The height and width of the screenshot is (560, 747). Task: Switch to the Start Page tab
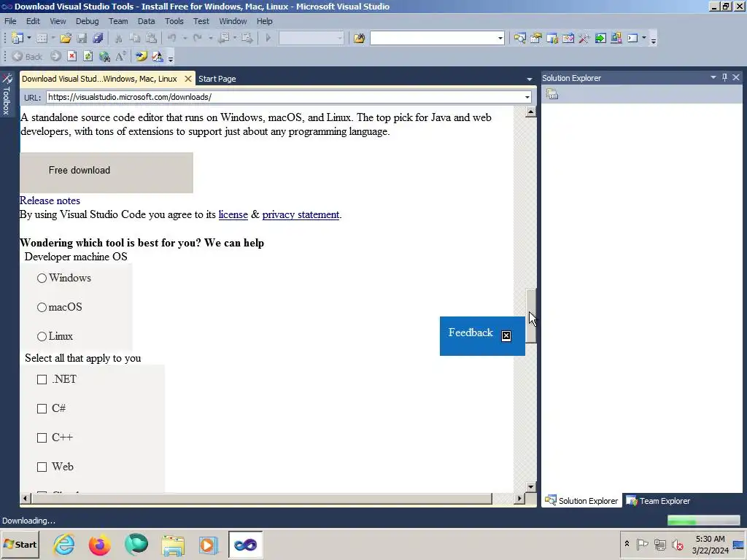point(217,79)
